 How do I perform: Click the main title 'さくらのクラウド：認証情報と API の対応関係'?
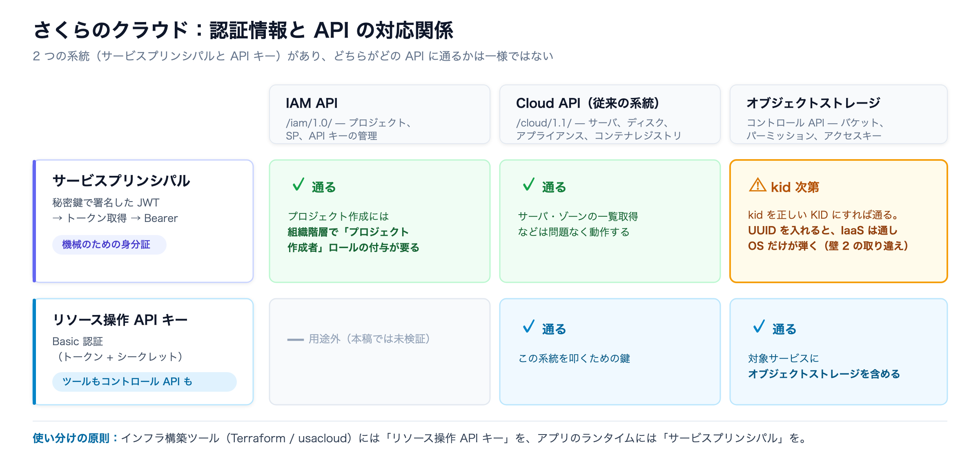[x=243, y=30]
